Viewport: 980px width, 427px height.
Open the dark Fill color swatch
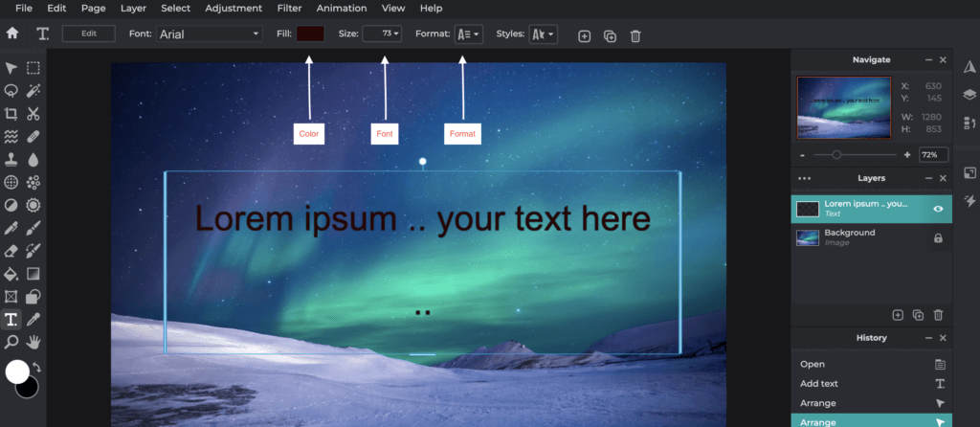click(x=310, y=34)
